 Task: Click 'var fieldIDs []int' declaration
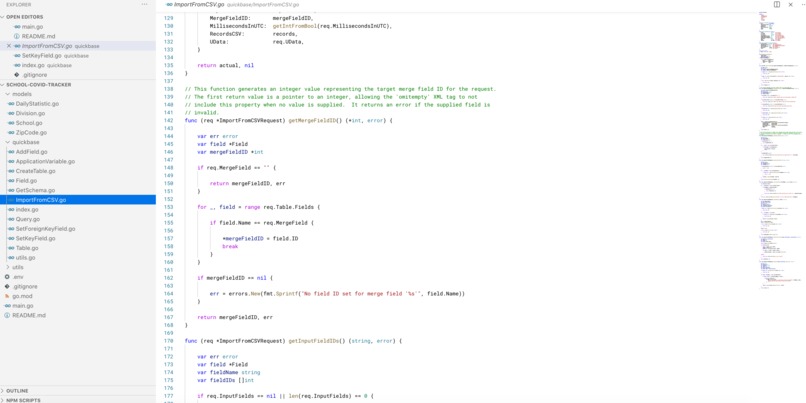[225, 380]
